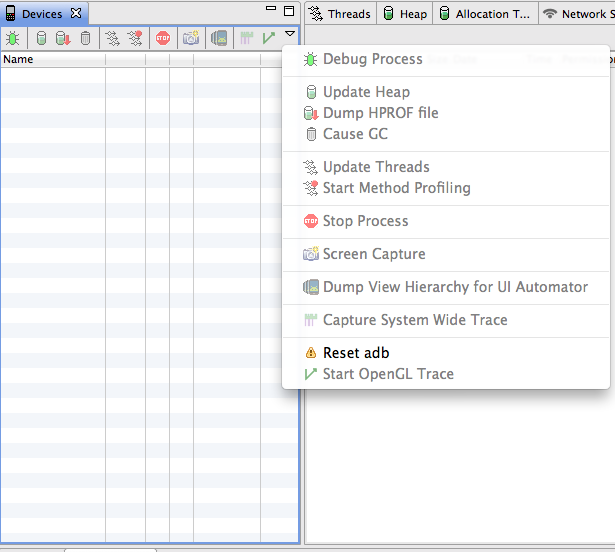The image size is (615, 552).
Task: Open the Heap tab
Action: tap(405, 14)
